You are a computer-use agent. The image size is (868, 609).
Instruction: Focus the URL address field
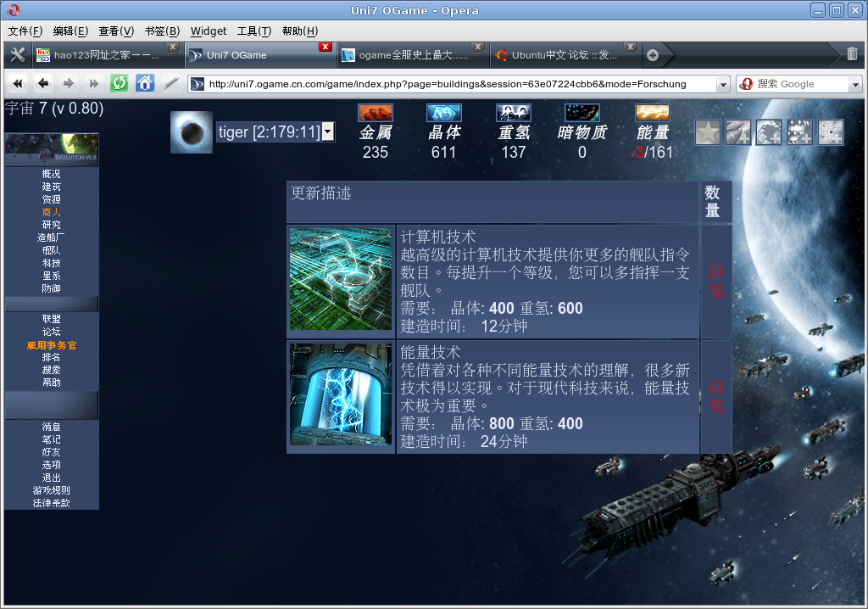click(x=459, y=84)
